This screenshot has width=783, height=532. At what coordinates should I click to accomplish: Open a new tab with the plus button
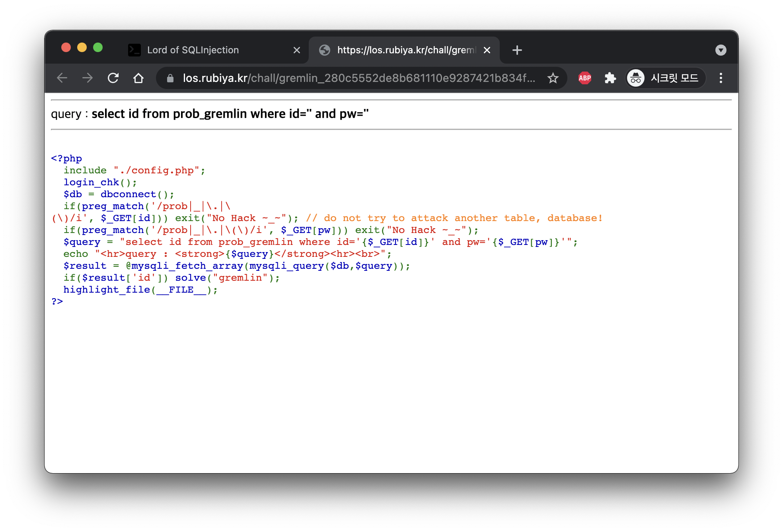tap(517, 50)
